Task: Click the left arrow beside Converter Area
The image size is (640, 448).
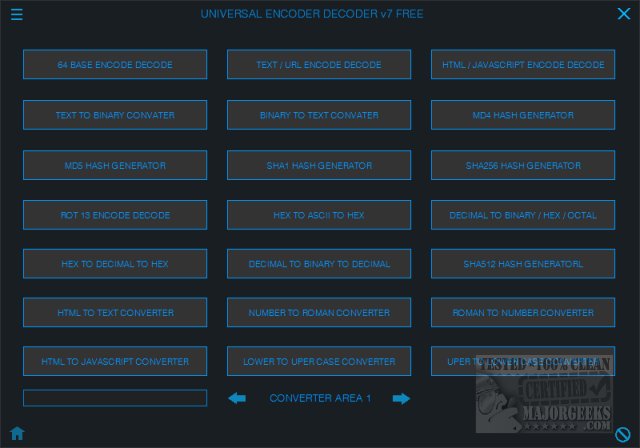Action: click(x=237, y=398)
